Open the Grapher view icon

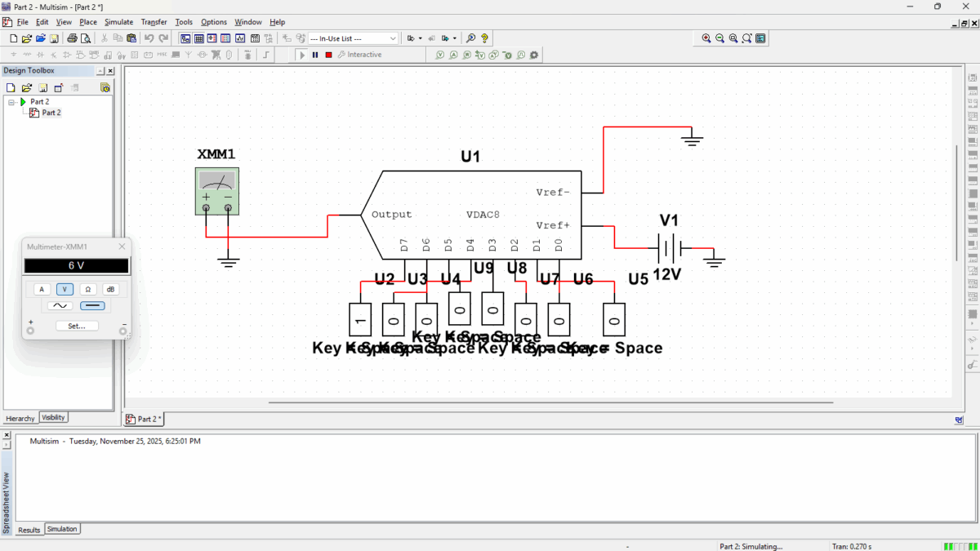click(240, 38)
